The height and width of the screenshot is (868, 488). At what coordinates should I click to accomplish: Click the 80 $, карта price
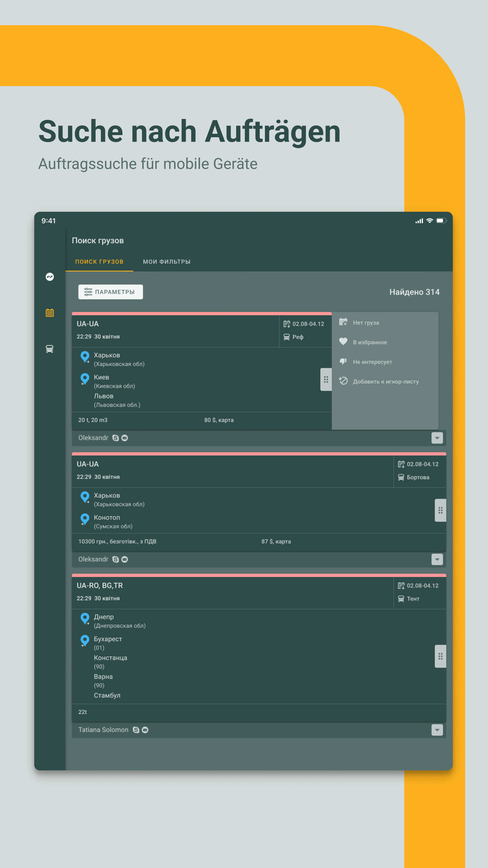click(x=219, y=420)
